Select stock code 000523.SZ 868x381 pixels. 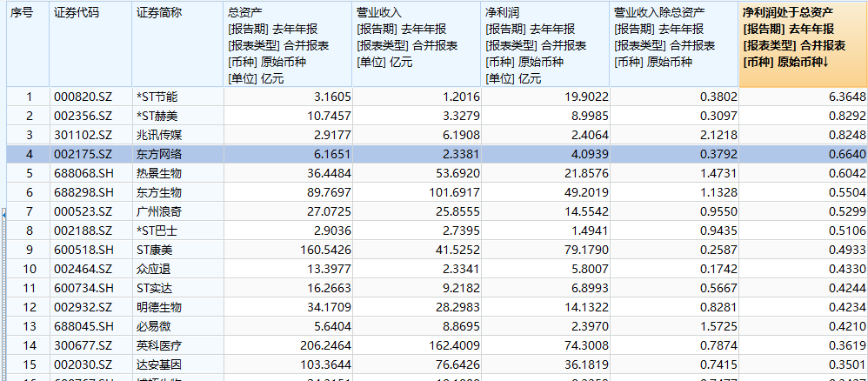pyautogui.click(x=83, y=211)
